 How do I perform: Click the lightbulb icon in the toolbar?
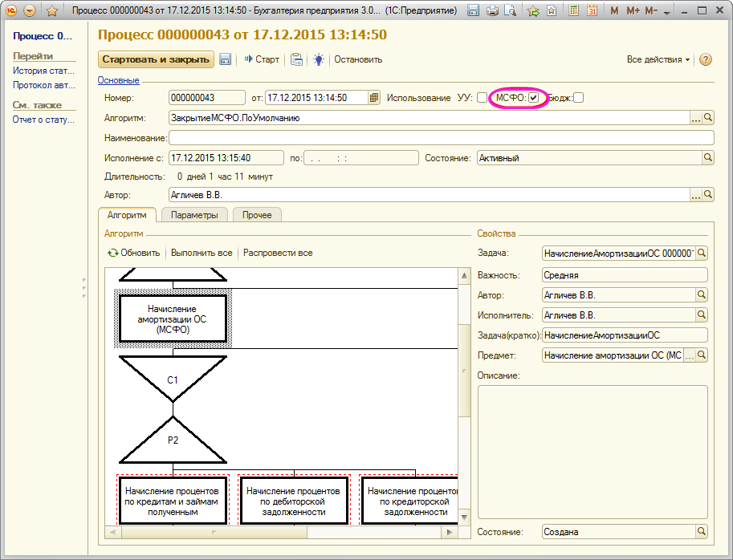point(320,59)
